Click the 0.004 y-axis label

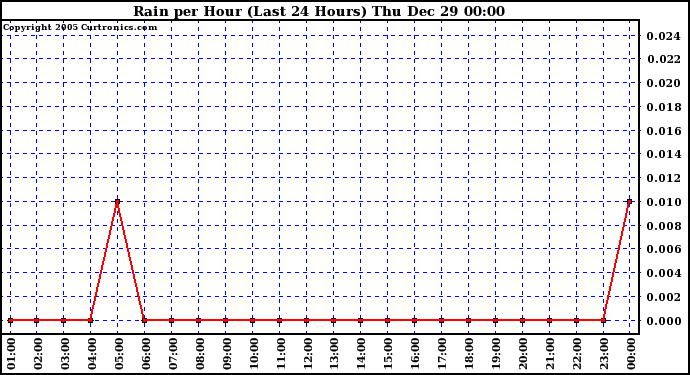[663, 273]
